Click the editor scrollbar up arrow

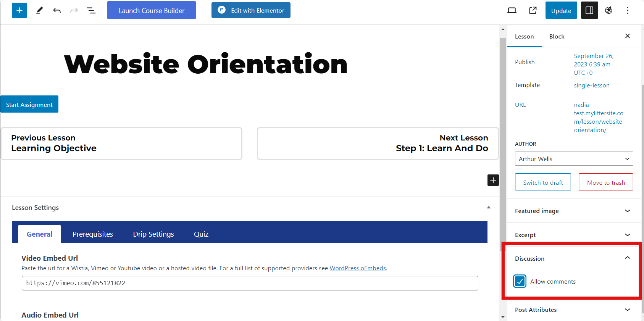coord(503,29)
